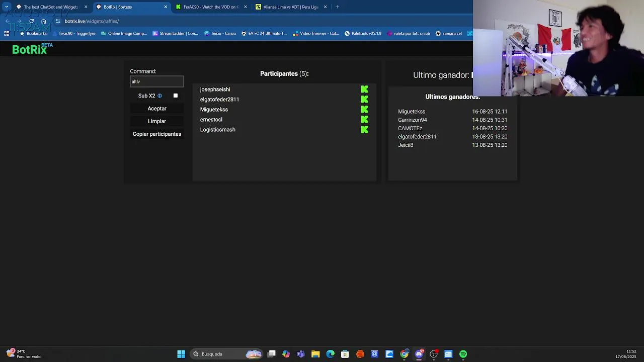Open the ruleta por bits o sub bookmark
Screen dimensions: 644x362
[x=408, y=34]
